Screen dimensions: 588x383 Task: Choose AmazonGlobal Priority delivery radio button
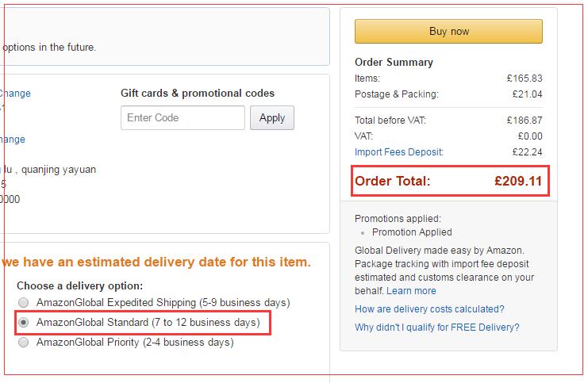click(x=23, y=342)
